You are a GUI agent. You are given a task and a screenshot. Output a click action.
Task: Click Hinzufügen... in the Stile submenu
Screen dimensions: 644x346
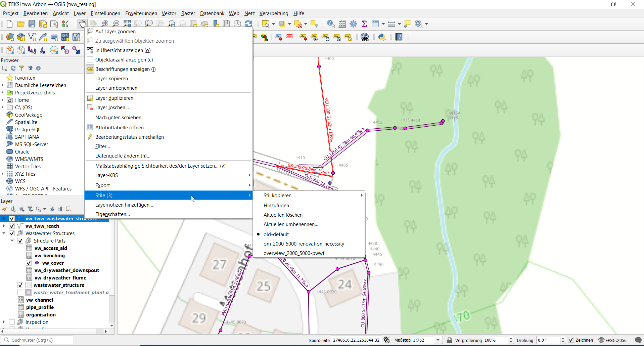pyautogui.click(x=309, y=206)
